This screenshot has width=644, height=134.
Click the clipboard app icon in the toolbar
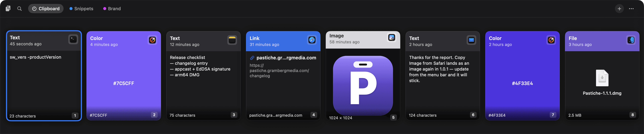[8, 9]
